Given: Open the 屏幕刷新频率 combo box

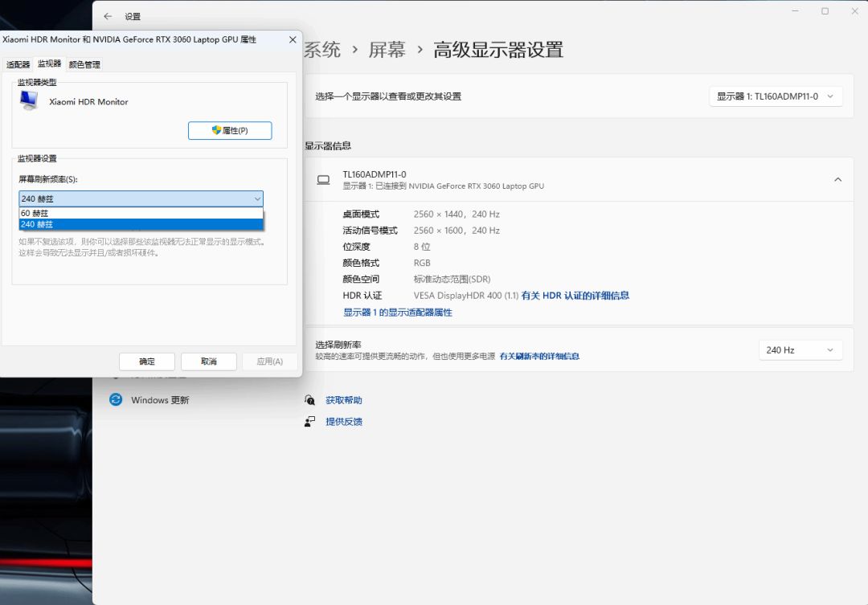Looking at the screenshot, I should pos(141,198).
